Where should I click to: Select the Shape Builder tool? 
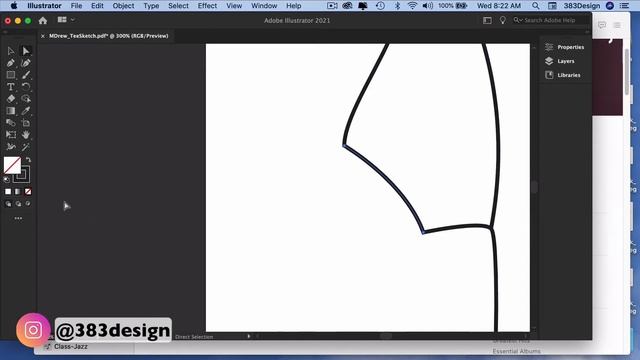(x=26, y=99)
